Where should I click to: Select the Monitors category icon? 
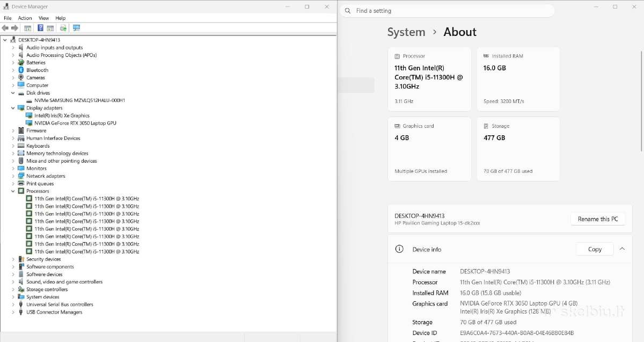21,169
